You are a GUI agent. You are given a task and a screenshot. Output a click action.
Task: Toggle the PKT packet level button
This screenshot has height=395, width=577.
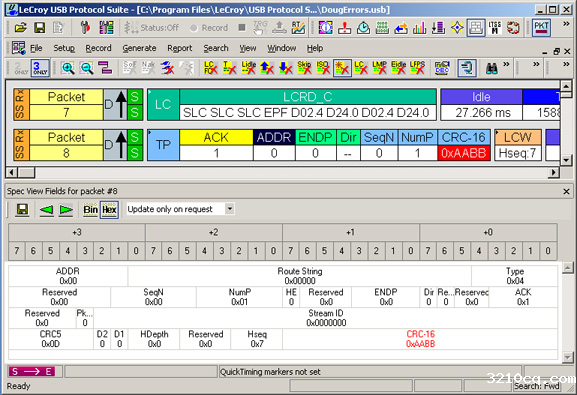(x=541, y=28)
